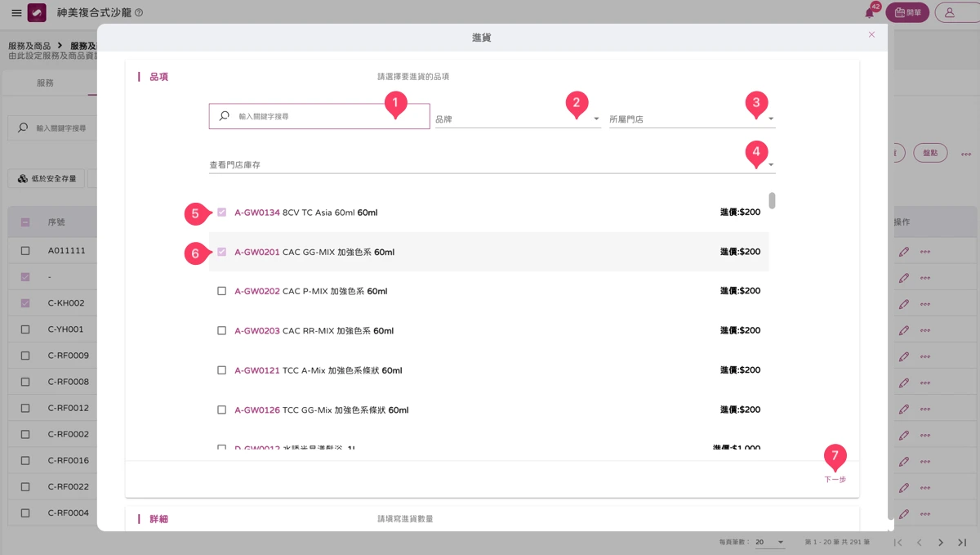The width and height of the screenshot is (980, 555).
Task: Open help icon beside salon name
Action: (138, 13)
